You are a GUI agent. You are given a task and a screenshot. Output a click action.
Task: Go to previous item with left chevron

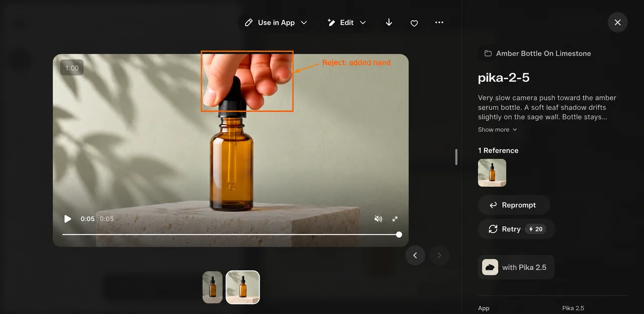415,255
